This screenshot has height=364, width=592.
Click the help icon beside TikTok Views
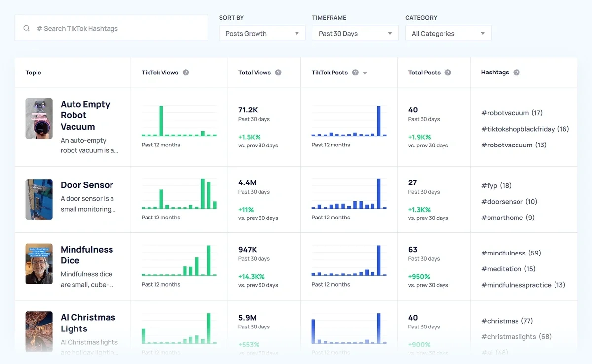[x=186, y=72]
